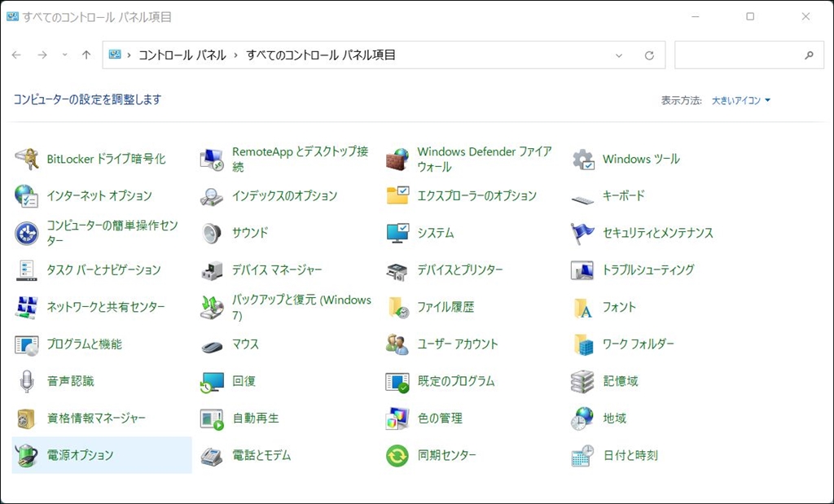Open the デバイスとプリンター icon
This screenshot has width=834, height=504.
(x=397, y=270)
